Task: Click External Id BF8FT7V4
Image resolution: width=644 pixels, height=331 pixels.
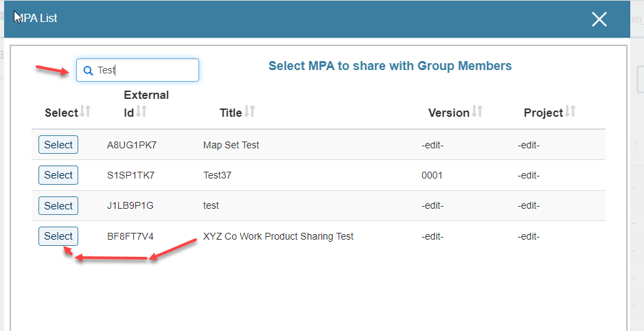Action: tap(130, 236)
